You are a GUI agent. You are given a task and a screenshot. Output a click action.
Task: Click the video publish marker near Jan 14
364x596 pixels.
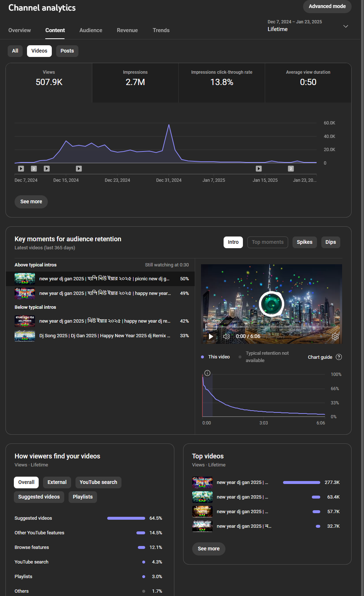(x=259, y=169)
